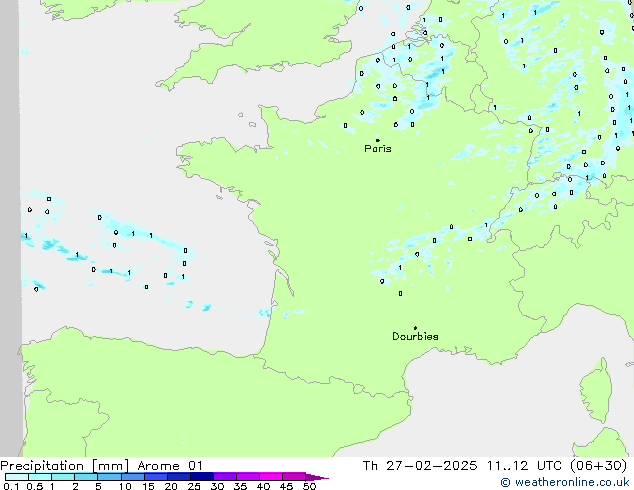Click the legend value '20'
The height and width of the screenshot is (490, 634).
pos(171,486)
